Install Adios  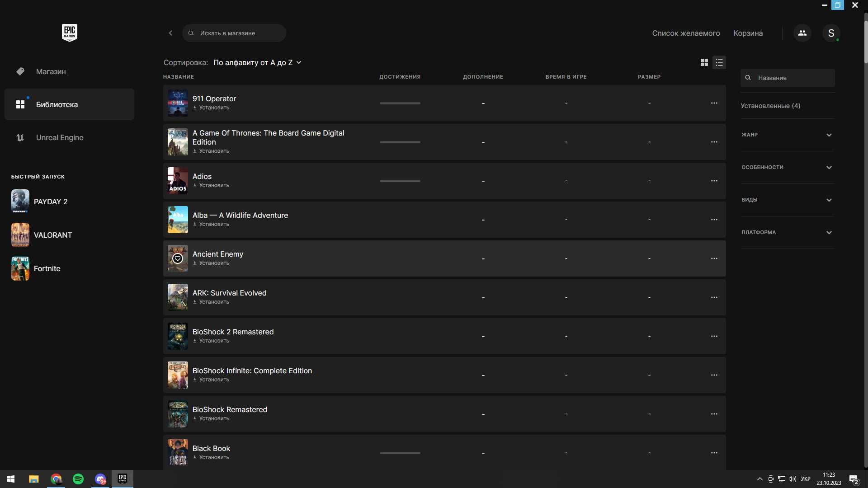[x=211, y=185]
